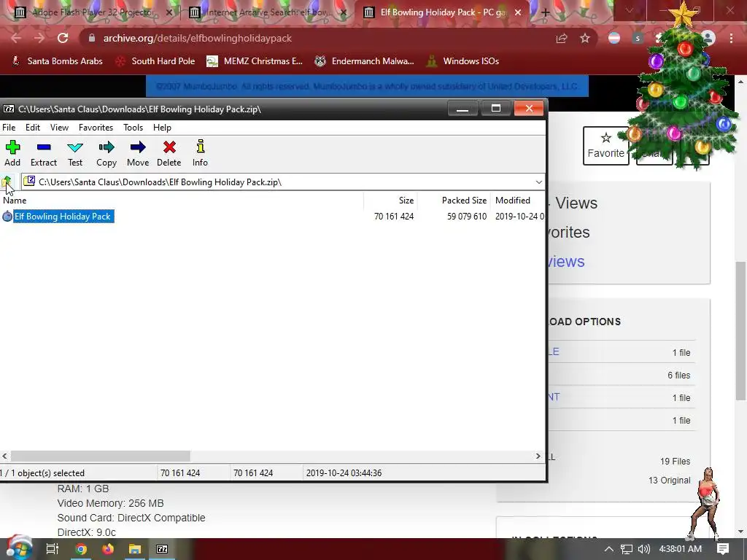Screen dimensions: 747x560
Task: Click the striped flag extension icon
Action: pos(614,38)
